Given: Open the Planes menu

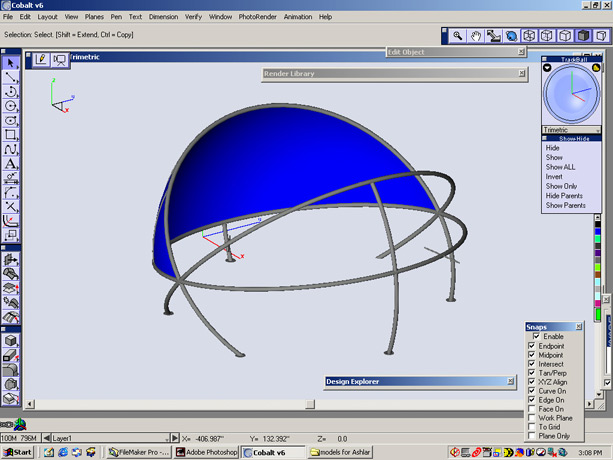Looking at the screenshot, I should click(x=94, y=17).
